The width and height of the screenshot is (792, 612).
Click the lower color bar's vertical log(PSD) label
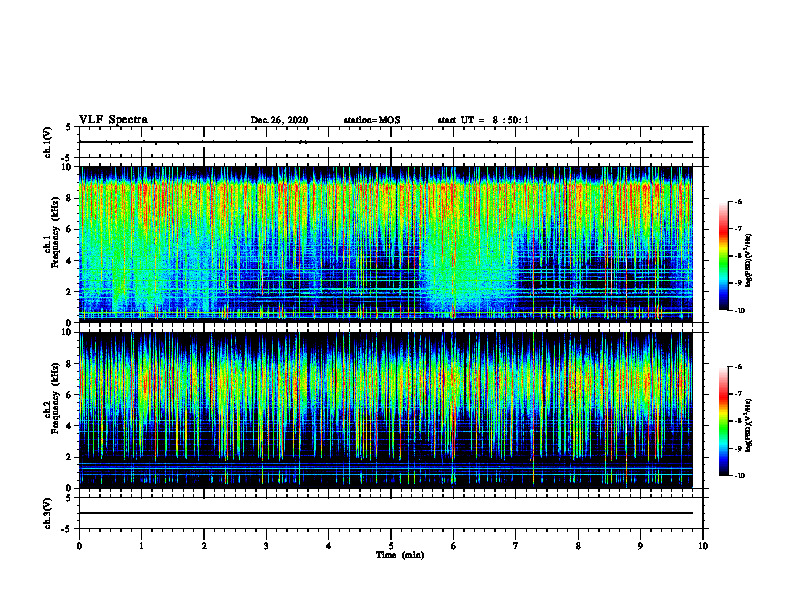(x=749, y=425)
